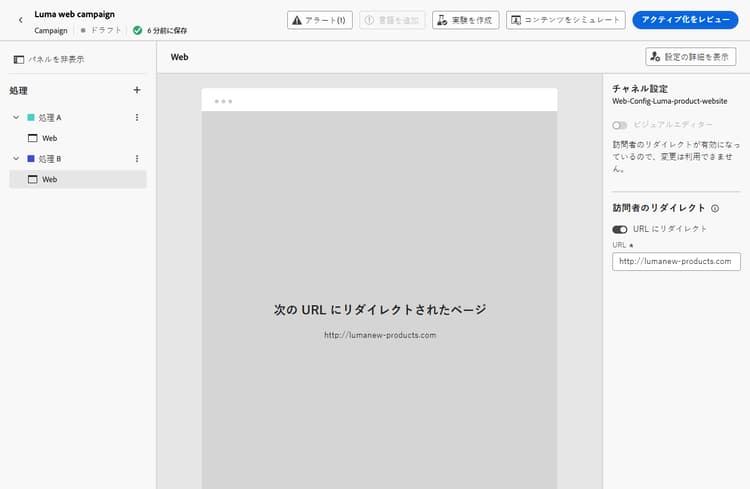Click the 言語を追加 button
Image resolution: width=750 pixels, height=489 pixels.
pos(392,20)
